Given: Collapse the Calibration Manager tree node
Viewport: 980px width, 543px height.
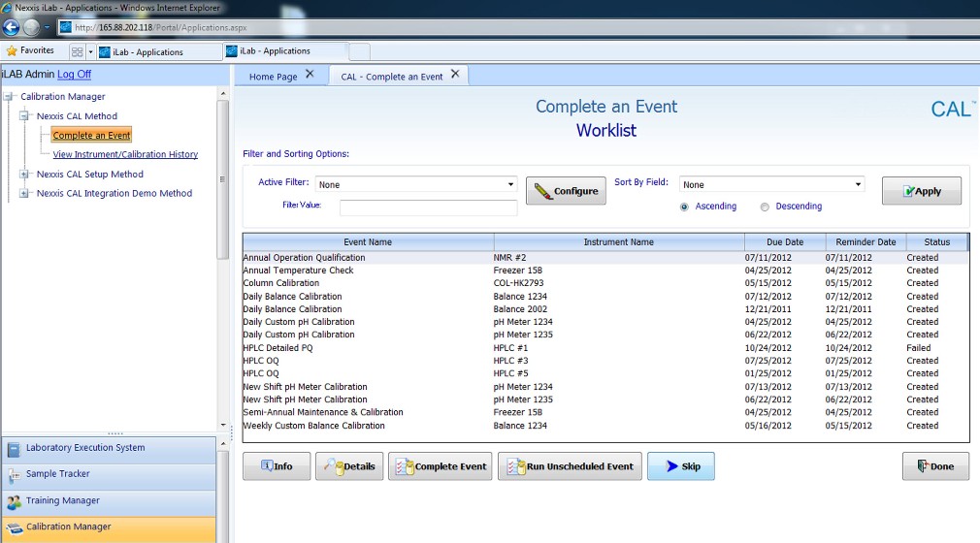Looking at the screenshot, I should pyautogui.click(x=9, y=97).
